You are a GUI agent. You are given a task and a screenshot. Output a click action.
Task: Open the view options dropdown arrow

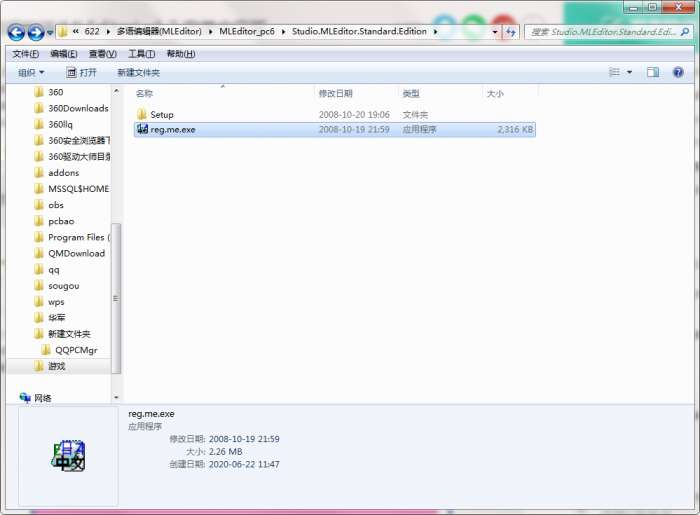click(629, 72)
